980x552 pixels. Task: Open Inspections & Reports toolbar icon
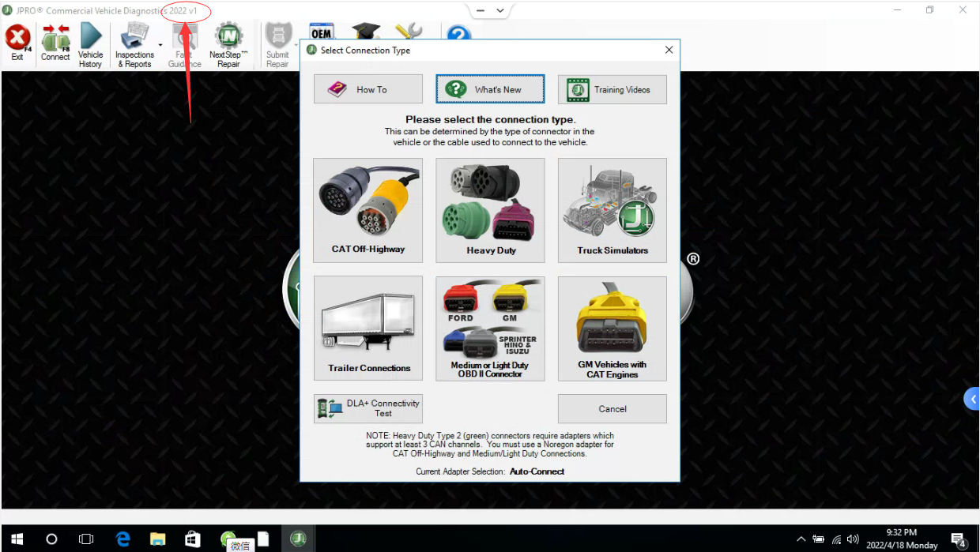pyautogui.click(x=134, y=46)
